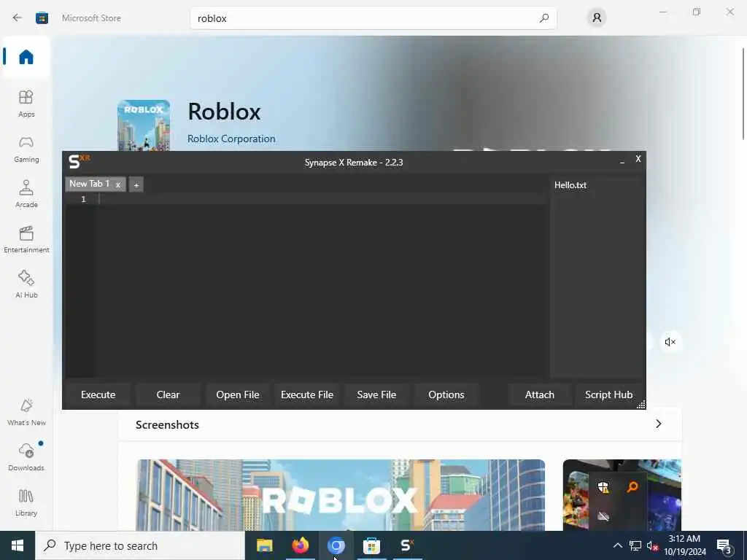The image size is (747, 560).
Task: Open Arcade section in Store sidebar
Action: [26, 194]
